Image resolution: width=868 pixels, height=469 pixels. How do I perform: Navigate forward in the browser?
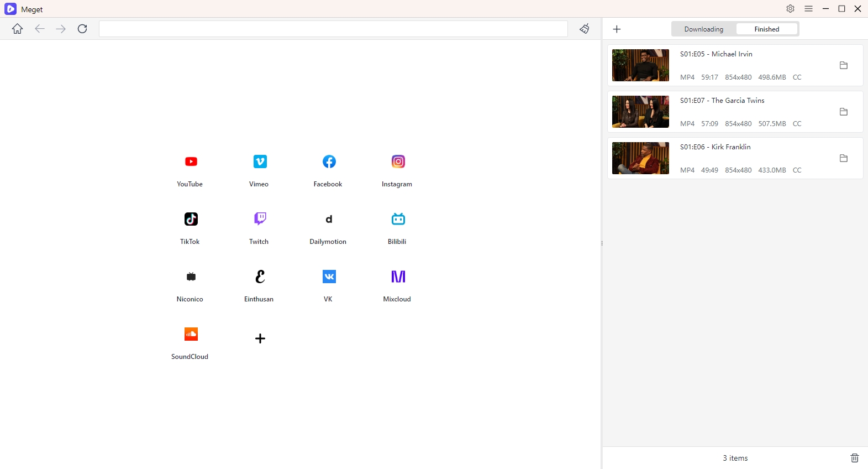click(x=61, y=29)
